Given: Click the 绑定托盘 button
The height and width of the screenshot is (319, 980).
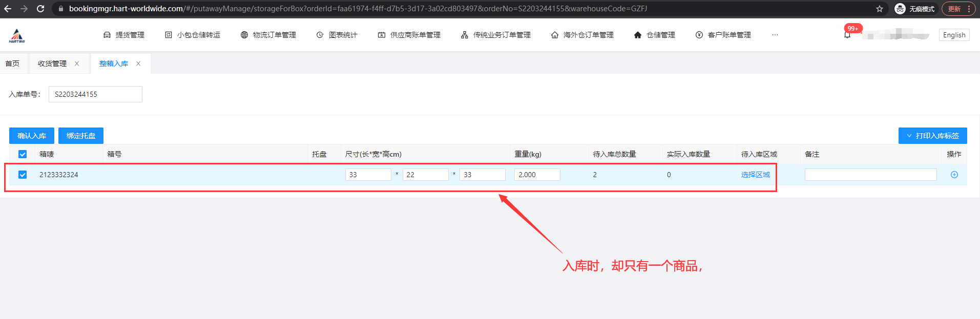Looking at the screenshot, I should pyautogui.click(x=81, y=136).
